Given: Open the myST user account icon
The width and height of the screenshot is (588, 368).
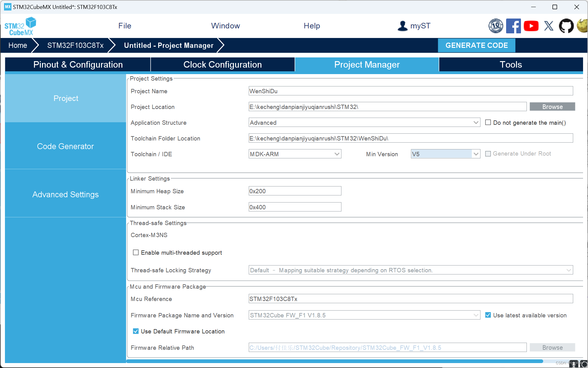Looking at the screenshot, I should pyautogui.click(x=403, y=26).
